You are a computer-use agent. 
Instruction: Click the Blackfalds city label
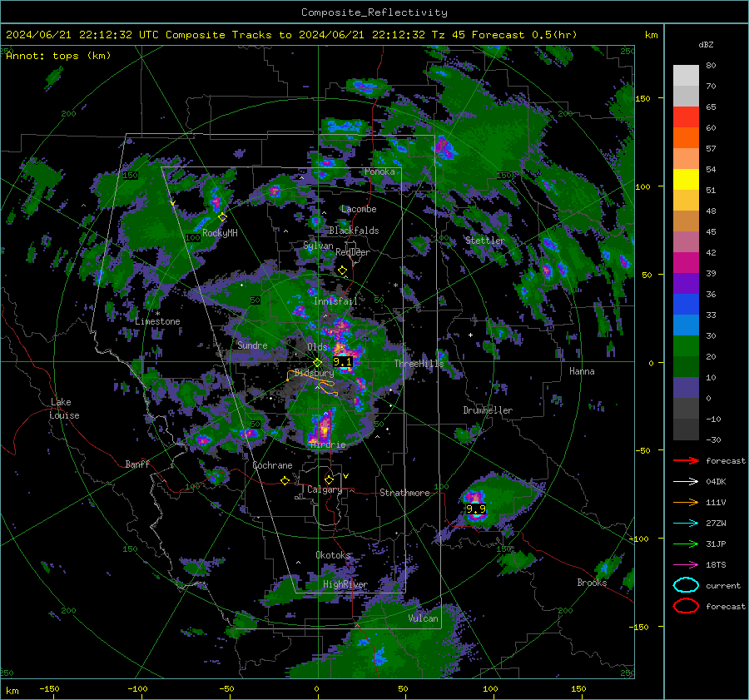354,231
